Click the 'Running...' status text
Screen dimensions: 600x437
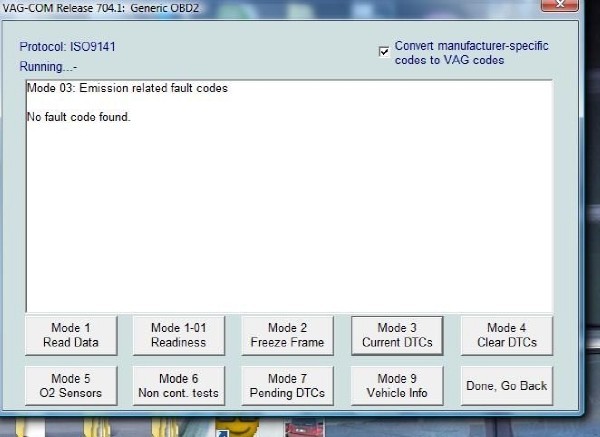pos(48,67)
